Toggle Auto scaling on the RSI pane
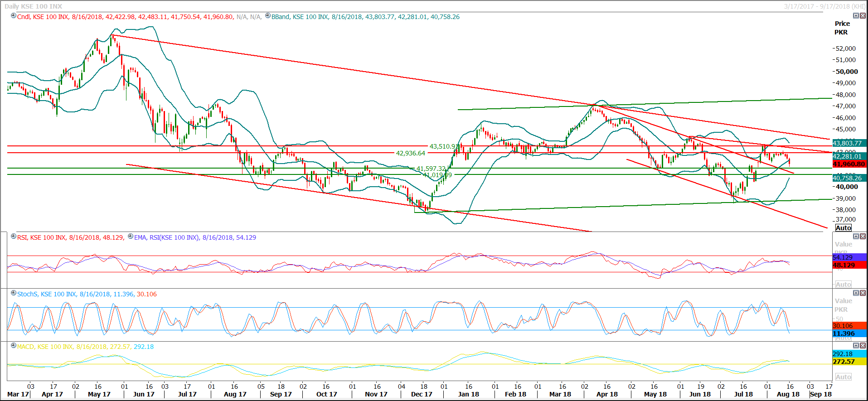The width and height of the screenshot is (868, 401). [843, 285]
